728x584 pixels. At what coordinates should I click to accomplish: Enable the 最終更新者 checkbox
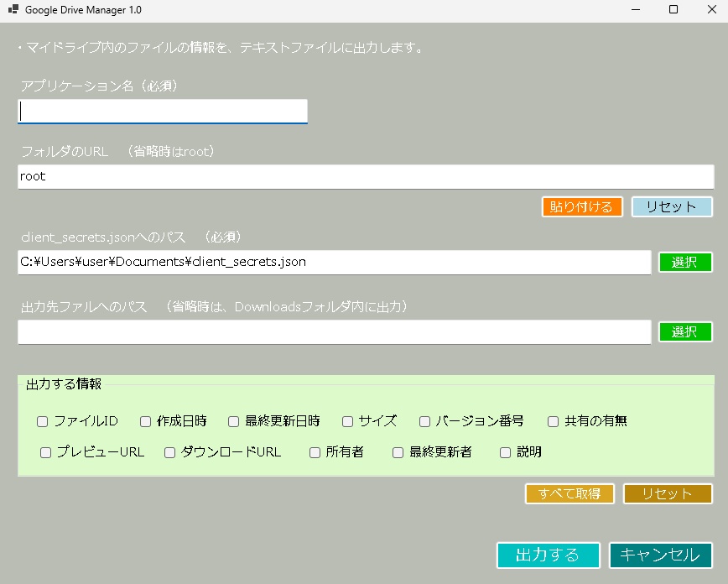click(x=398, y=453)
